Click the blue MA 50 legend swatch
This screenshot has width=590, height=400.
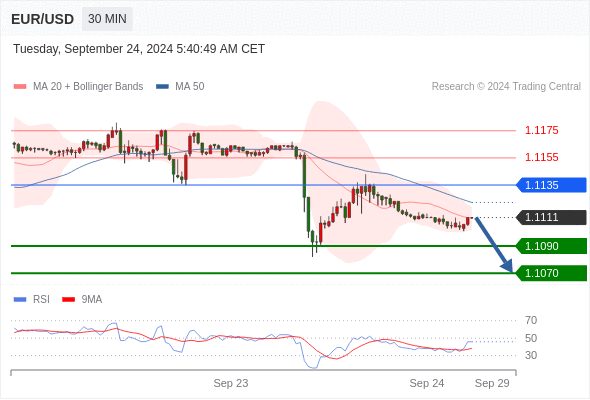[x=162, y=87]
